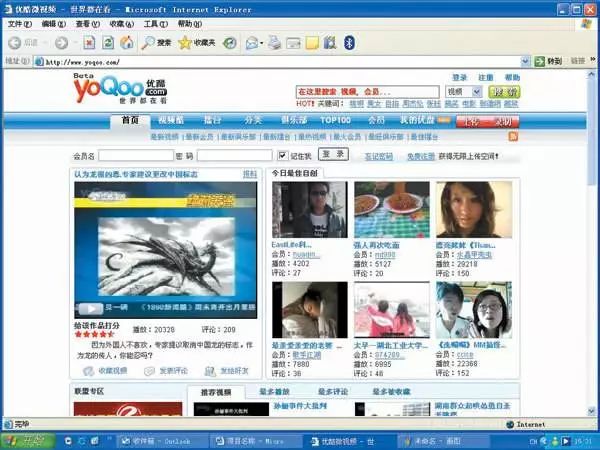
Task: Click the 免费注册 free registration link
Action: (x=421, y=157)
